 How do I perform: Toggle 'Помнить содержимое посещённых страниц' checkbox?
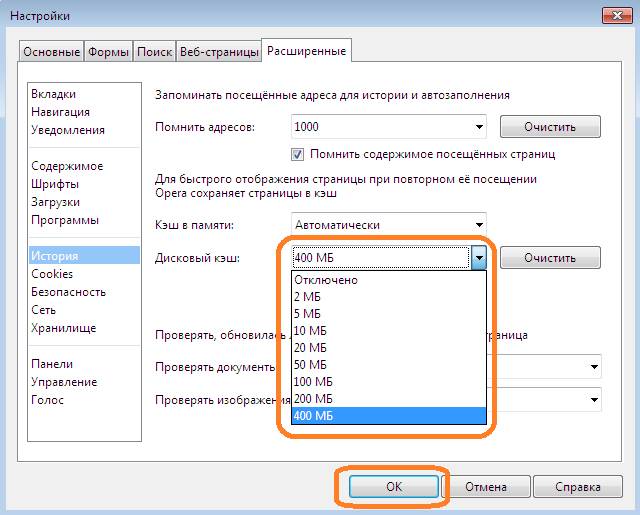click(x=297, y=155)
